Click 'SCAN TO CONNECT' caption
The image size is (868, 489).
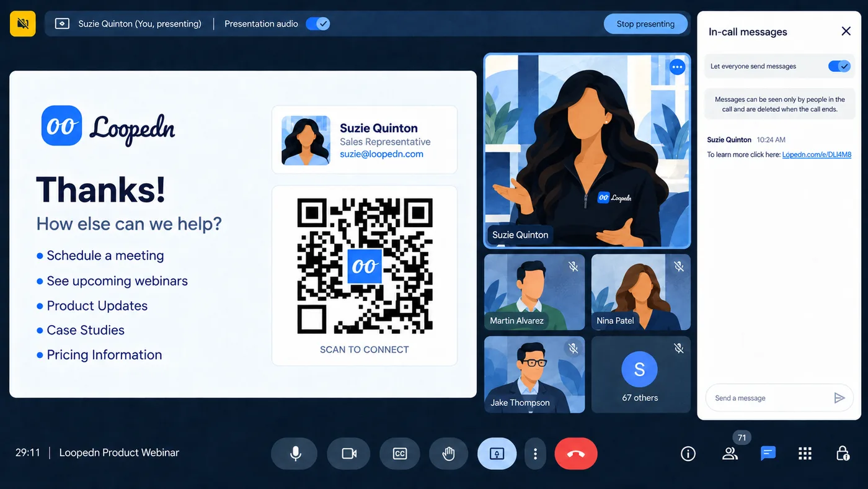click(x=365, y=349)
